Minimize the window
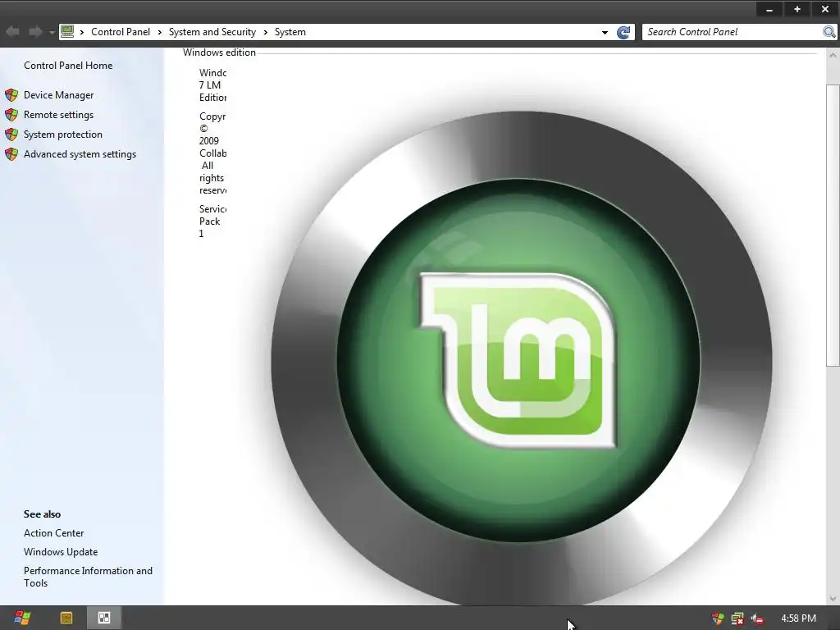This screenshot has height=630, width=840. [x=769, y=9]
